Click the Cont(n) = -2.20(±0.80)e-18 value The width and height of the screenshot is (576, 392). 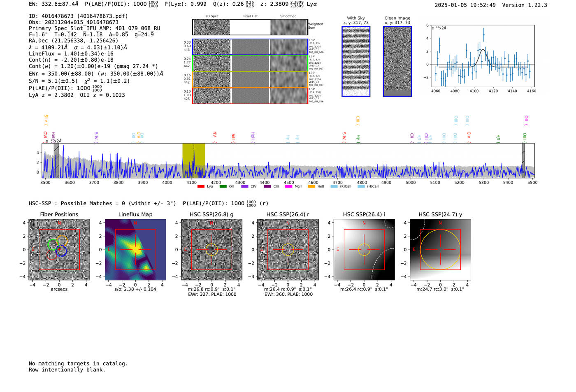[x=71, y=60]
